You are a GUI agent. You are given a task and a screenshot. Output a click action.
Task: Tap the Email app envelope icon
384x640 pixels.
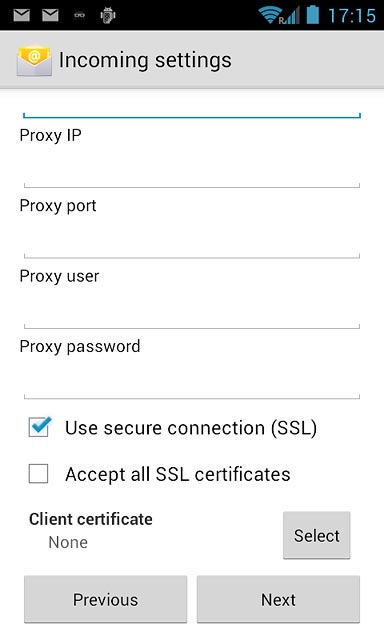tap(34, 61)
